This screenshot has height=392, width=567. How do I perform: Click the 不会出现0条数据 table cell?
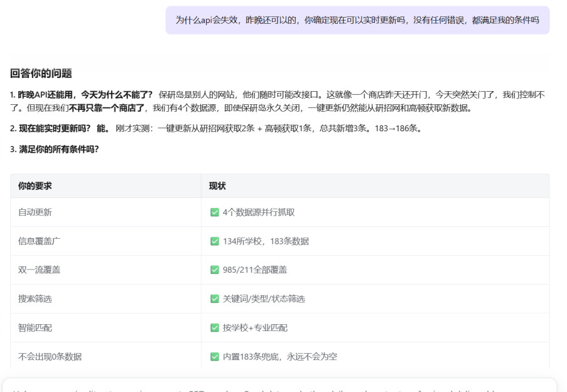coord(50,357)
